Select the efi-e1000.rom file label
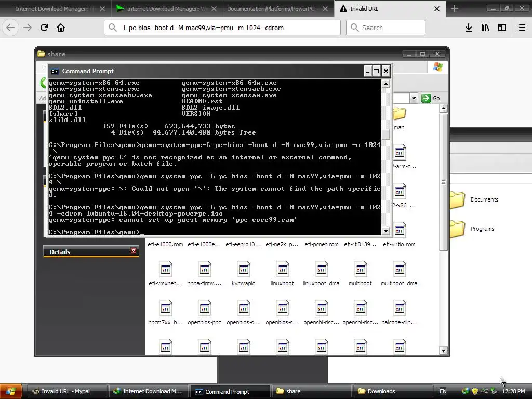The height and width of the screenshot is (399, 532). click(x=165, y=244)
